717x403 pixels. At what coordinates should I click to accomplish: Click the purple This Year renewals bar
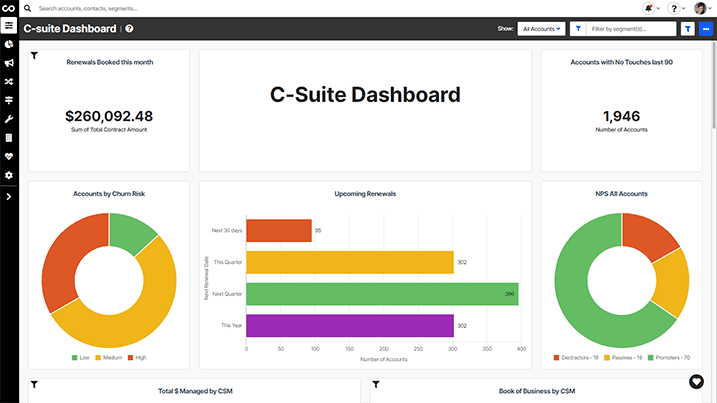coord(350,326)
